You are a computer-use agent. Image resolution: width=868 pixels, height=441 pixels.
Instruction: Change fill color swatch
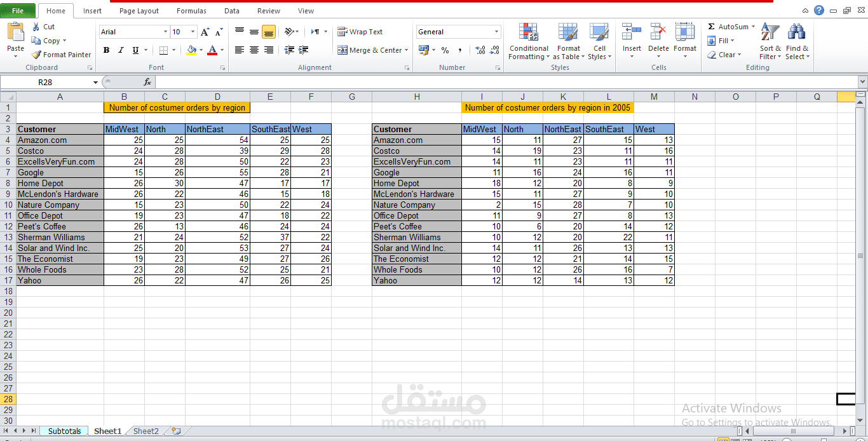192,50
